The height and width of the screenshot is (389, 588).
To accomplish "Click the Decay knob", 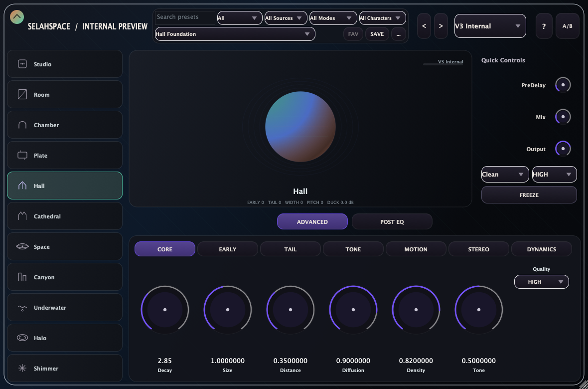I will (165, 310).
